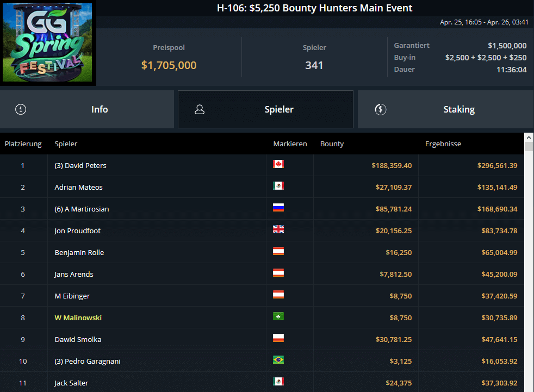Click the GG Spring Festival logo
534x392 pixels.
(x=48, y=43)
